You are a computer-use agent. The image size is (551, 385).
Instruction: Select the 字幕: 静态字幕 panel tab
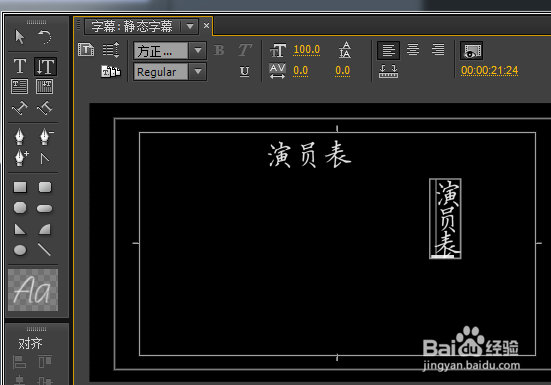(x=132, y=27)
